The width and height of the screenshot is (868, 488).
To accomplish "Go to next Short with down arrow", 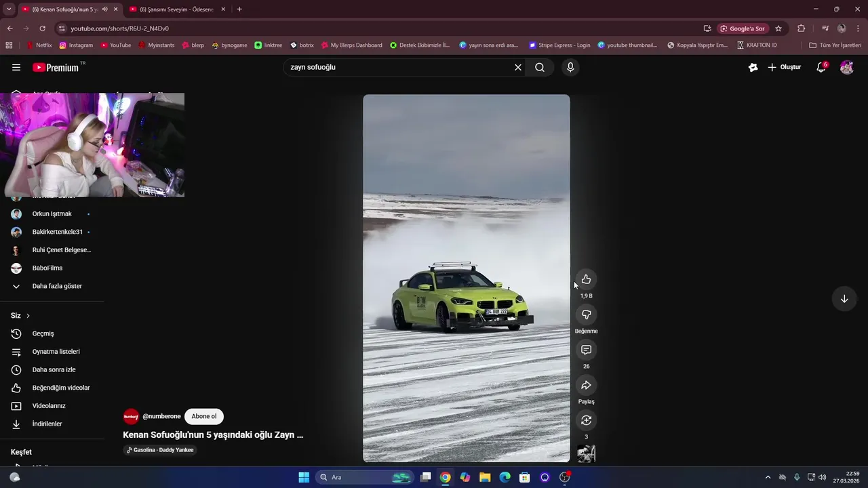I will pyautogui.click(x=844, y=299).
